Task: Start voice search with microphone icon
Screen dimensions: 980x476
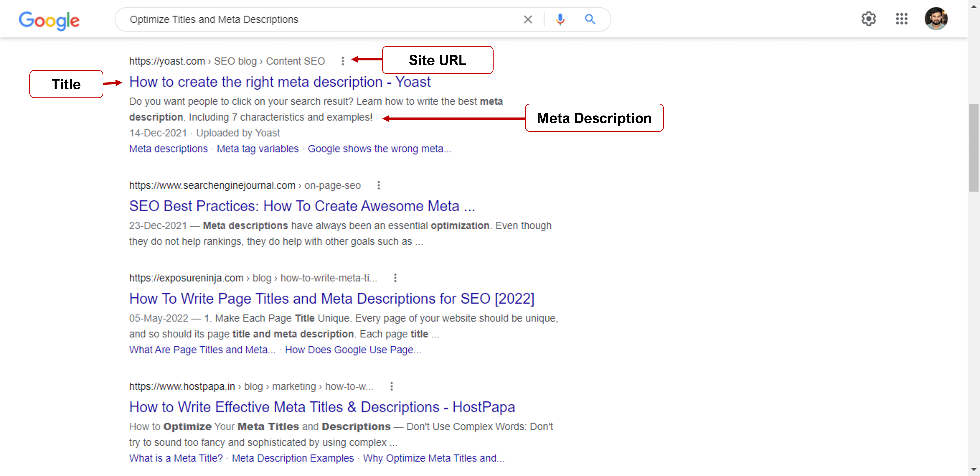Action: [x=560, y=19]
